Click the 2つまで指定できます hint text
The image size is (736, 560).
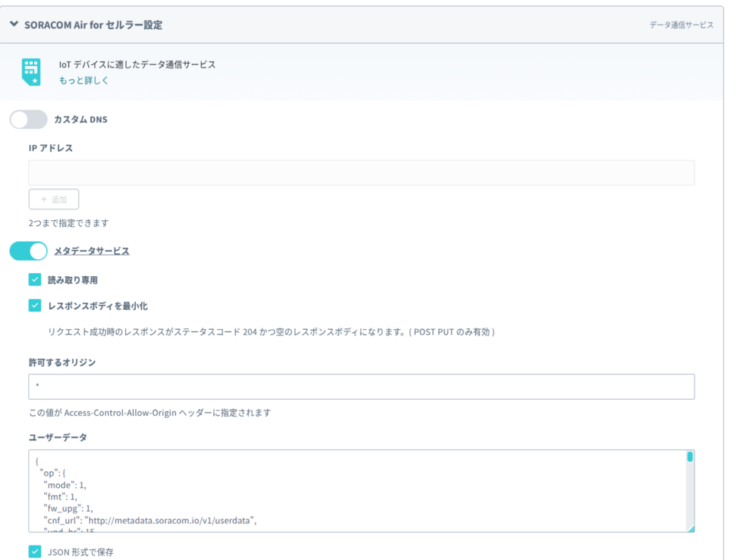(x=68, y=222)
